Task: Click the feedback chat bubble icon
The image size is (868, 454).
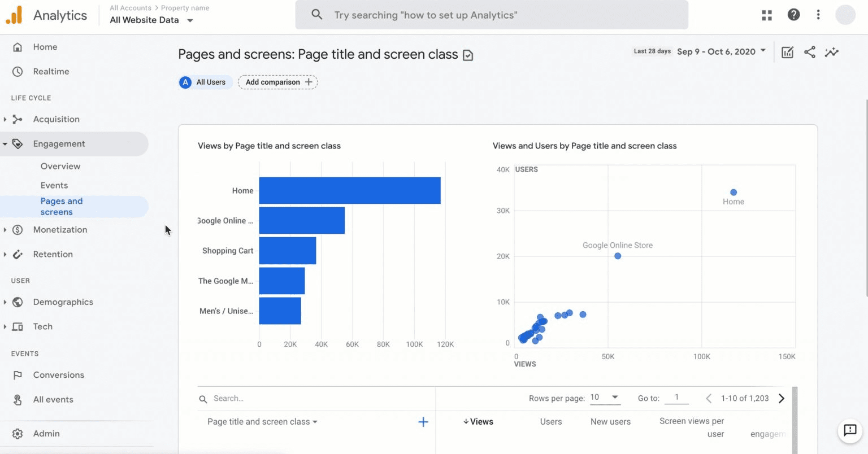Action: click(849, 430)
